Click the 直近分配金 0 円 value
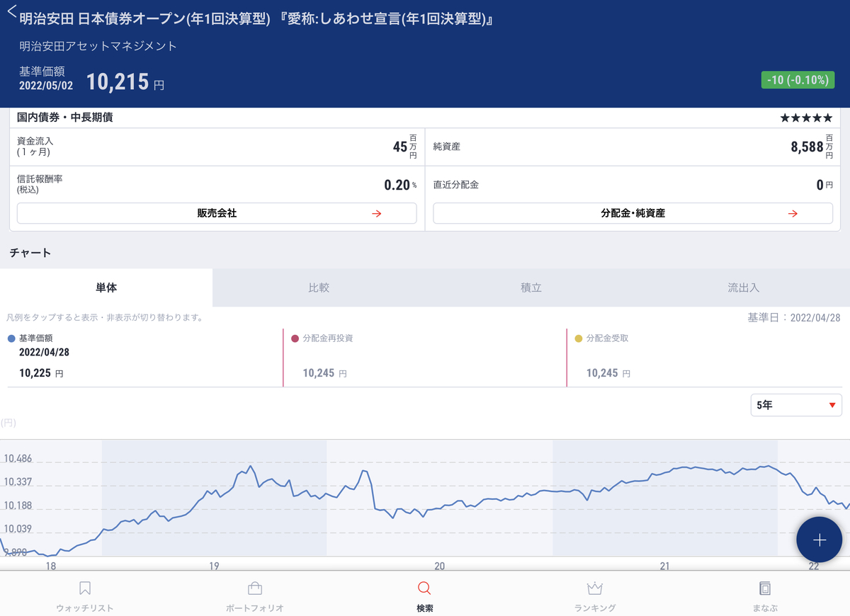Screen dimensions: 850x616 [x=824, y=185]
